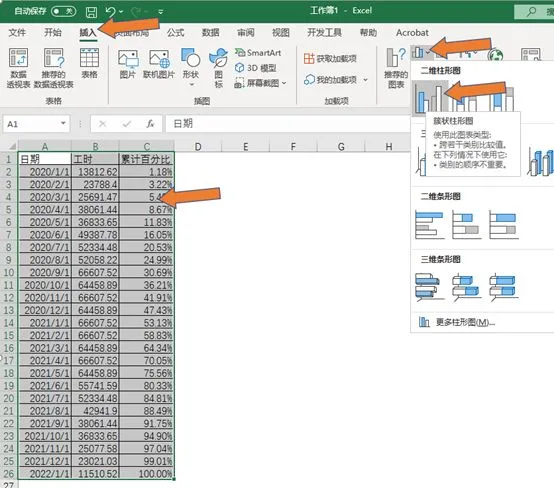
Task: Toggle the AutoSave (自动保存) switch
Action: click(64, 11)
